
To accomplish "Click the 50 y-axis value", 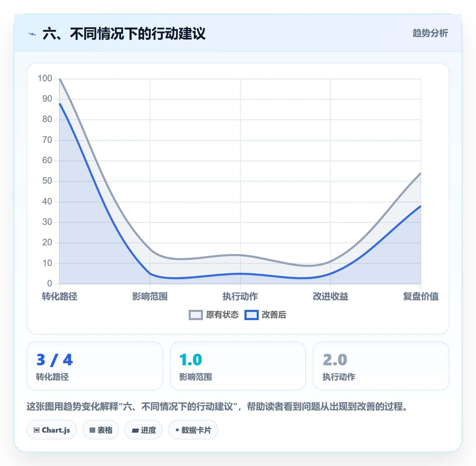I will pyautogui.click(x=47, y=181).
